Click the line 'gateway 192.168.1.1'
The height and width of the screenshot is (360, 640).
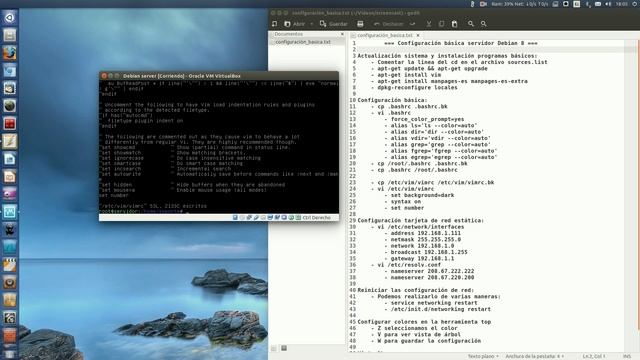(422, 258)
